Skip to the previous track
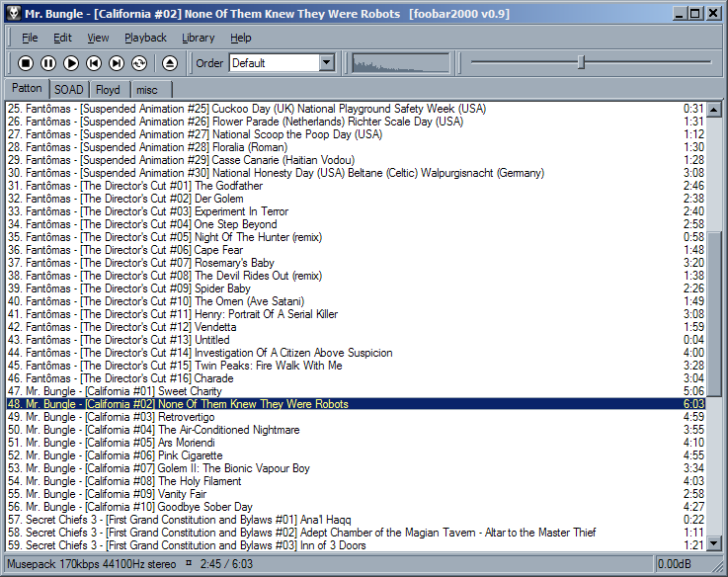This screenshot has width=728, height=577. click(94, 63)
